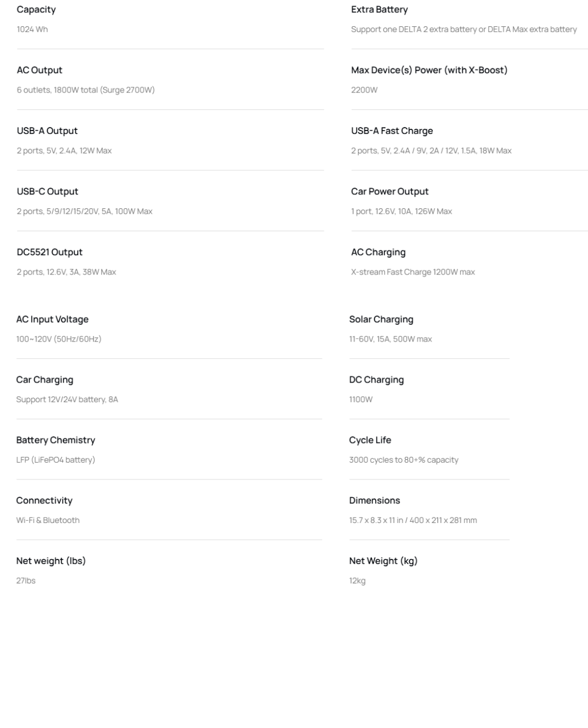Click the USB-C Output heading
This screenshot has width=588, height=728.
point(47,191)
